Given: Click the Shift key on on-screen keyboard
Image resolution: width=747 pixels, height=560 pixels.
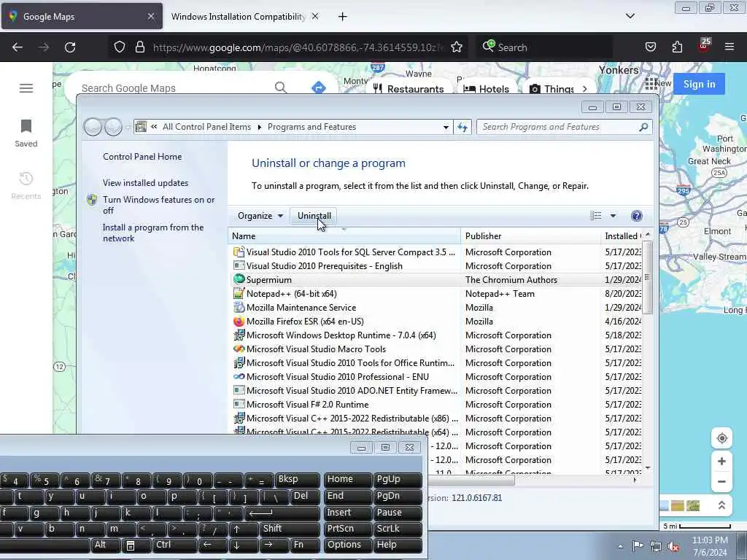Looking at the screenshot, I should click(290, 529).
